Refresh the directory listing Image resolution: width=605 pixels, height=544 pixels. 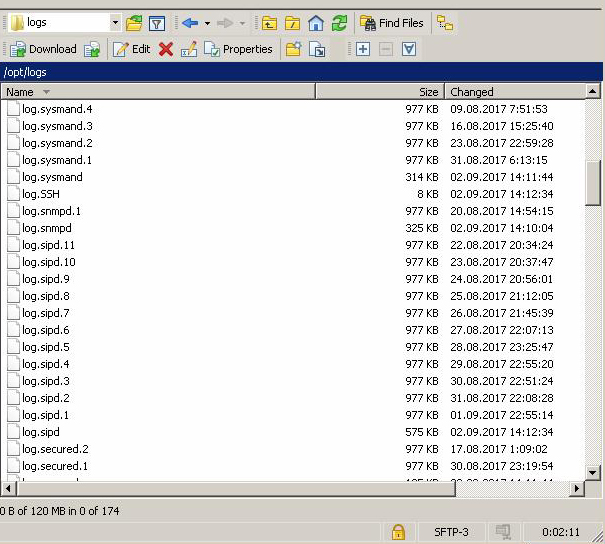(x=340, y=23)
